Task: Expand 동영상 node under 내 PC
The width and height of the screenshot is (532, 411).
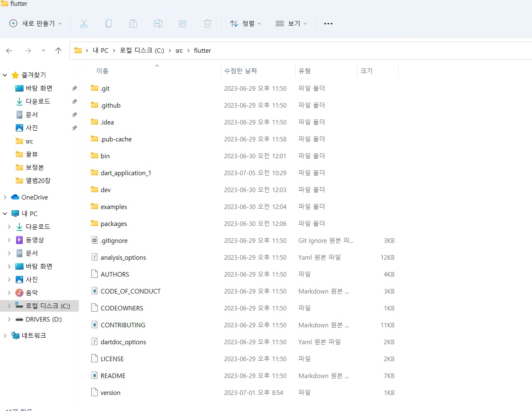Action: point(9,240)
